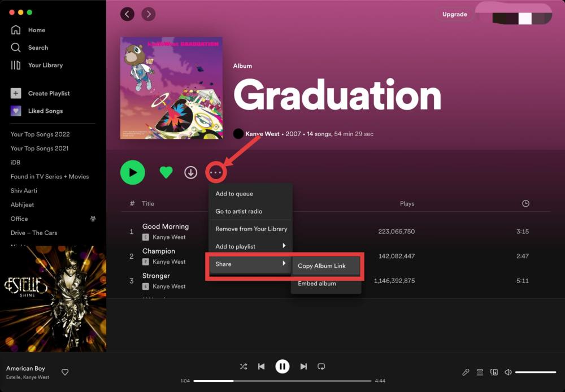565x392 pixels.
Task: Click the Create Playlist plus icon
Action: [x=16, y=93]
